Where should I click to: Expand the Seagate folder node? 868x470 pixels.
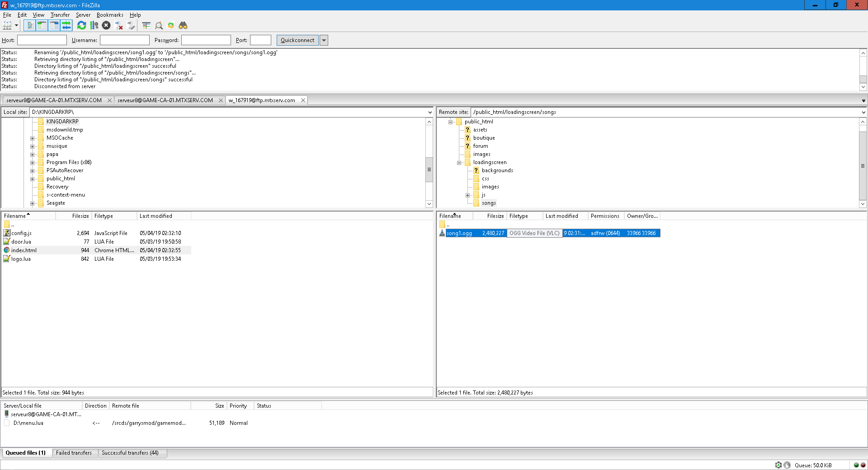[32, 203]
